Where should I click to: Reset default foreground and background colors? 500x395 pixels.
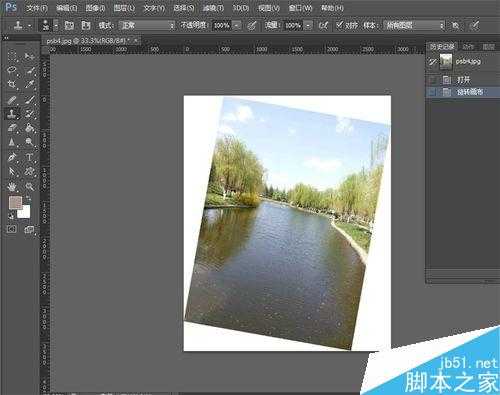[x=11, y=215]
